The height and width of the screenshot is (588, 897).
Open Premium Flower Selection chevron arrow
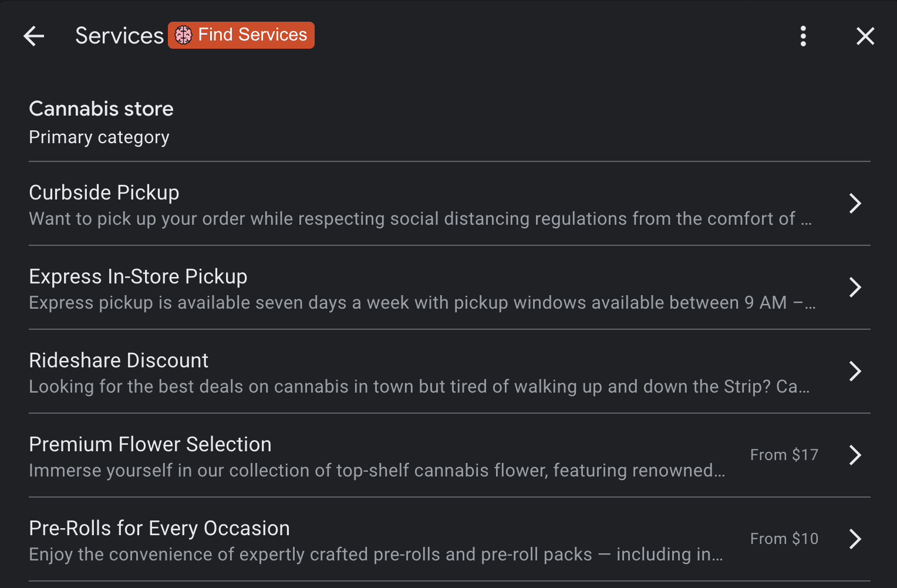[x=855, y=455]
